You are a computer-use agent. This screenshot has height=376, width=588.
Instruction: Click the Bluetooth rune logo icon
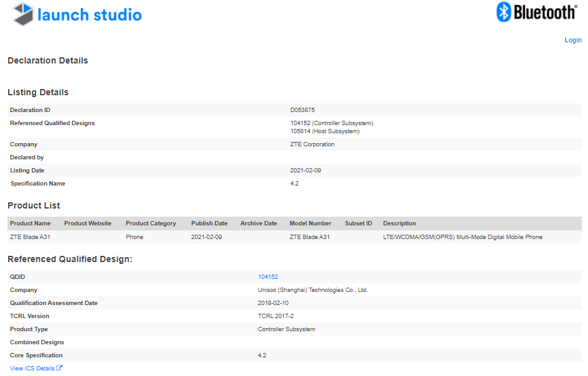tap(503, 12)
